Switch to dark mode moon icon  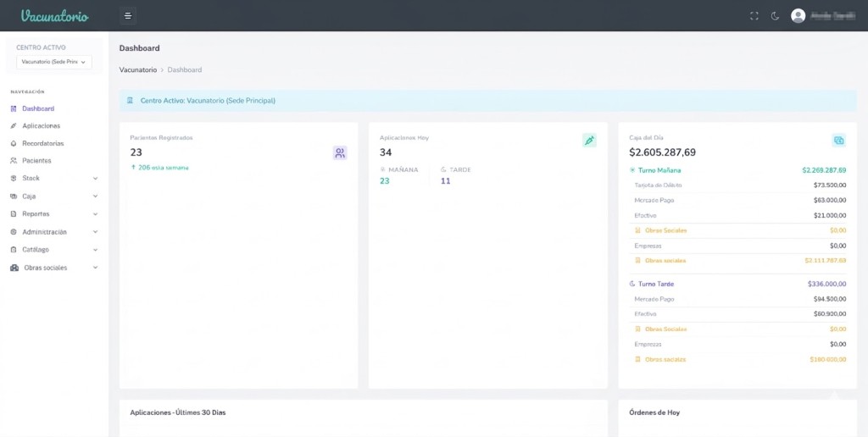(775, 15)
